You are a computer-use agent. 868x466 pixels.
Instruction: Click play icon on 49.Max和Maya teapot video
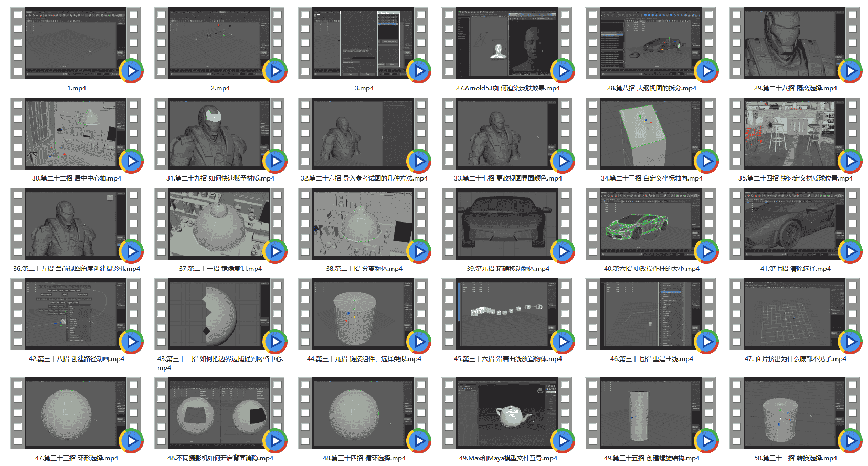(563, 441)
